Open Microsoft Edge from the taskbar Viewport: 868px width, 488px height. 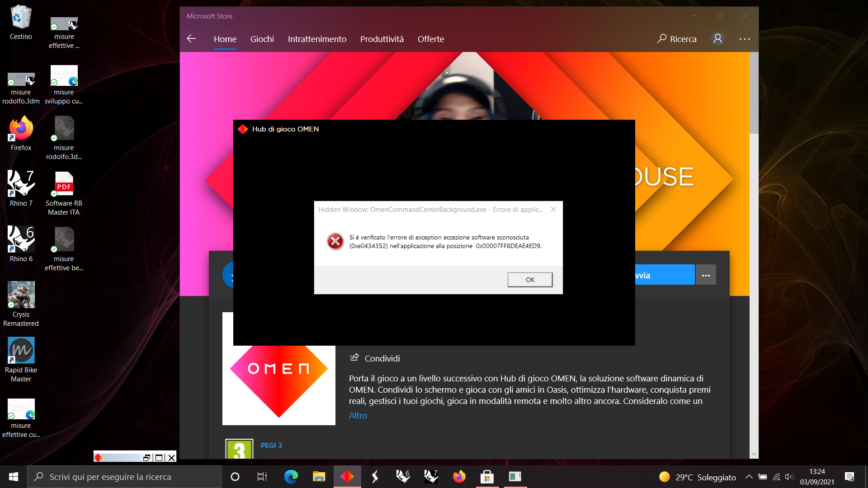click(x=291, y=476)
